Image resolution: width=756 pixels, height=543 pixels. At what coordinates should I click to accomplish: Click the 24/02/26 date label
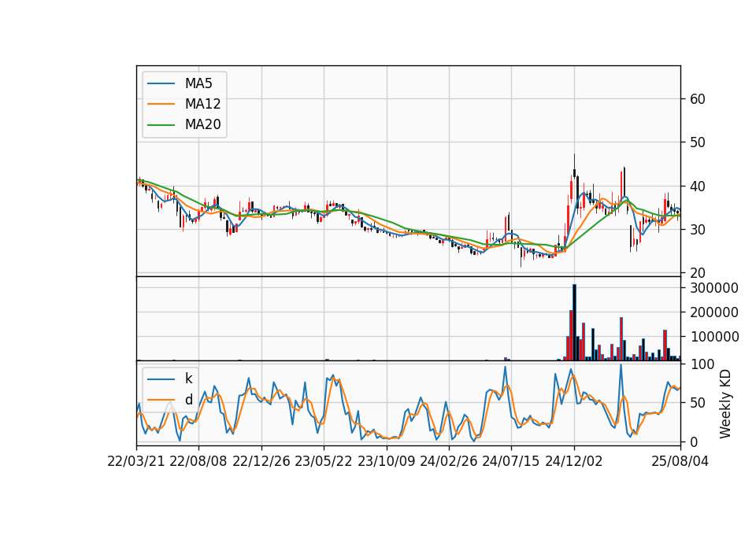tap(449, 461)
